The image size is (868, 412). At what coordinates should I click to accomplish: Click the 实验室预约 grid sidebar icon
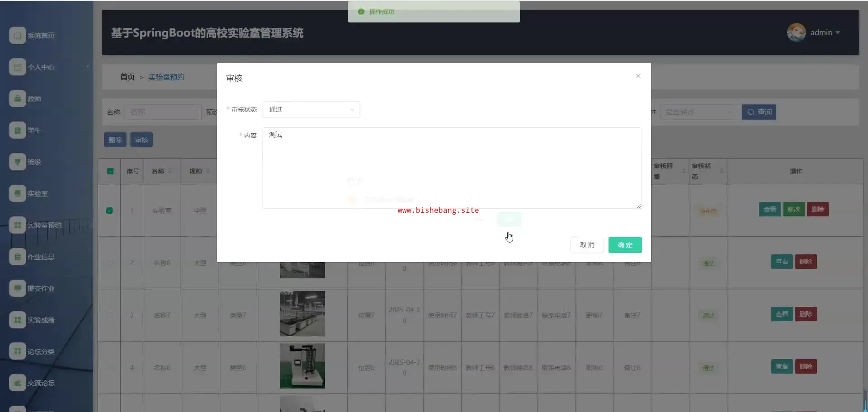tap(17, 225)
